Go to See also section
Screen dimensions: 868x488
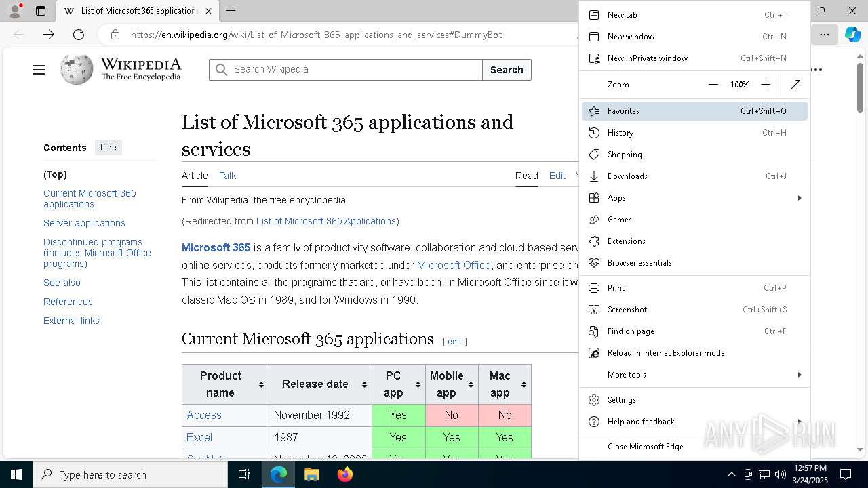62,283
